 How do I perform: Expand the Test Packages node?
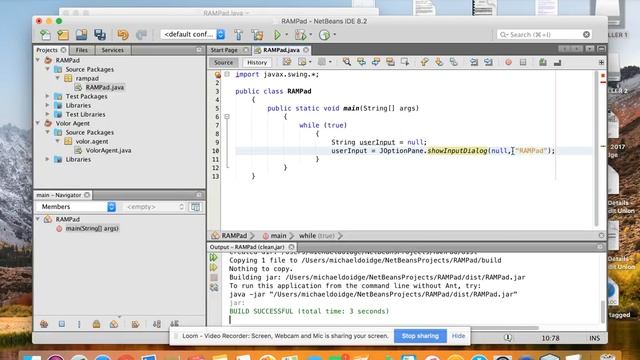point(48,96)
